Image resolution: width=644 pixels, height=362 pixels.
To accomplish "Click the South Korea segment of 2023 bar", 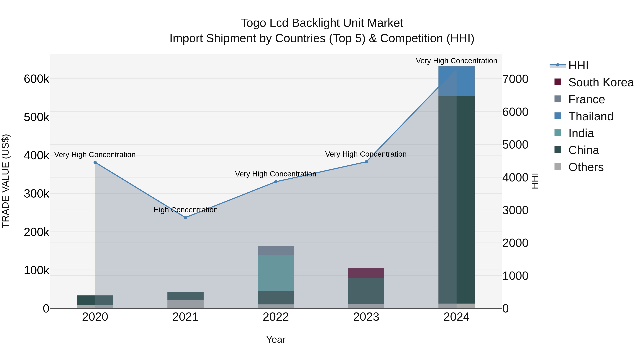I will (366, 273).
